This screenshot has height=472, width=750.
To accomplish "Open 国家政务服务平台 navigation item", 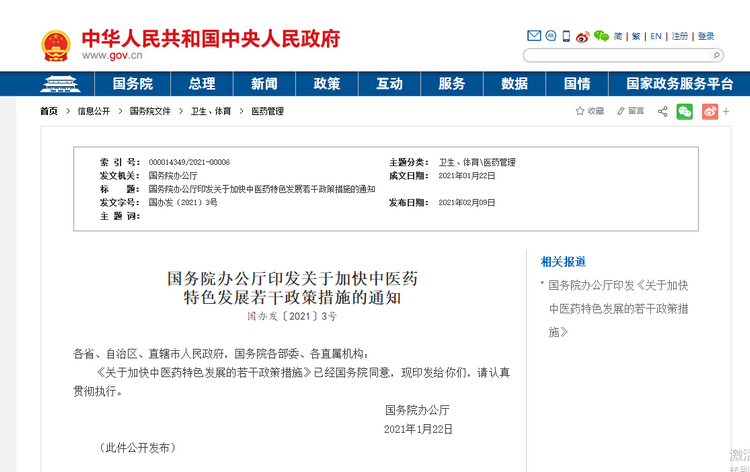I will coord(679,84).
